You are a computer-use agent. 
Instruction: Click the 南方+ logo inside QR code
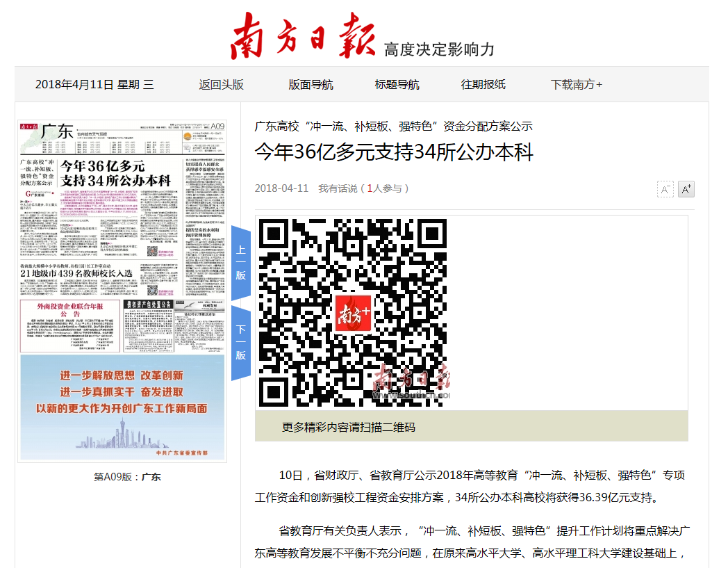pyautogui.click(x=354, y=313)
